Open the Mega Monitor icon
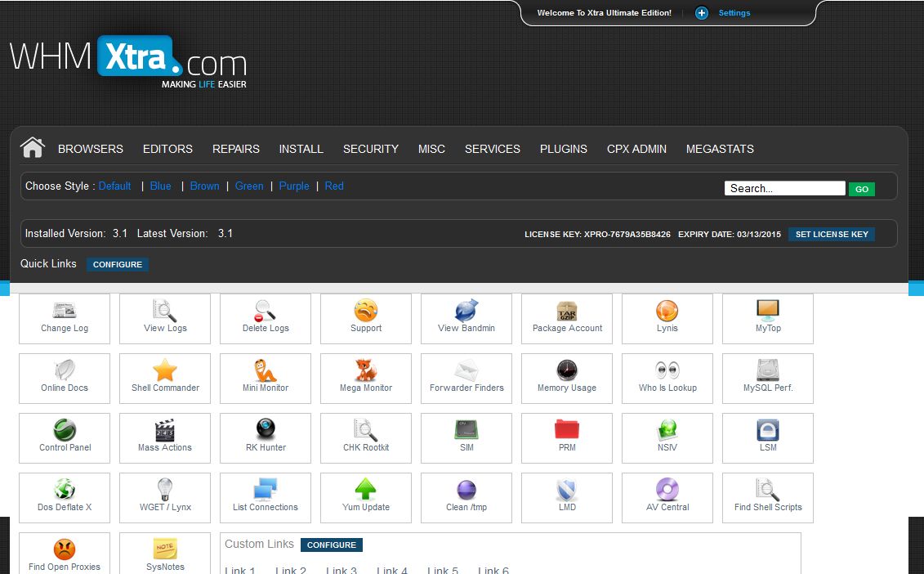 pyautogui.click(x=366, y=371)
